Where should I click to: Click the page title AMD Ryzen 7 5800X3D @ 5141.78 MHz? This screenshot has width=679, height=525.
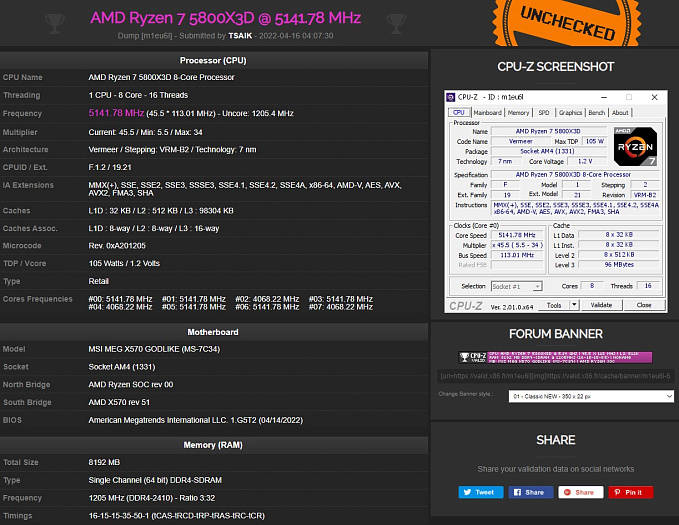[225, 18]
